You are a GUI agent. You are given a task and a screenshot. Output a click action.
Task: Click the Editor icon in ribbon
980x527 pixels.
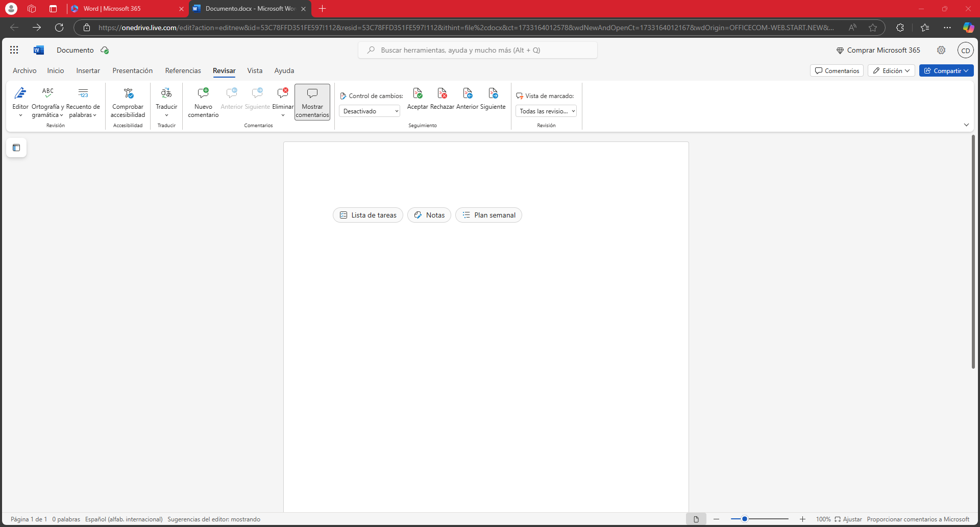pos(20,93)
